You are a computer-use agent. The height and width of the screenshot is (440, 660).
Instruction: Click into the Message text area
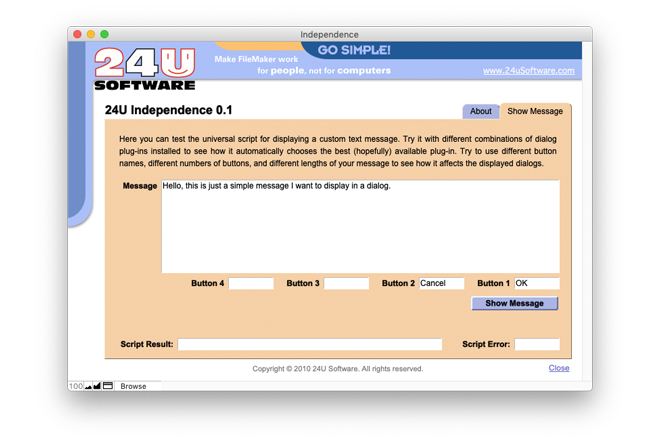[x=360, y=226]
